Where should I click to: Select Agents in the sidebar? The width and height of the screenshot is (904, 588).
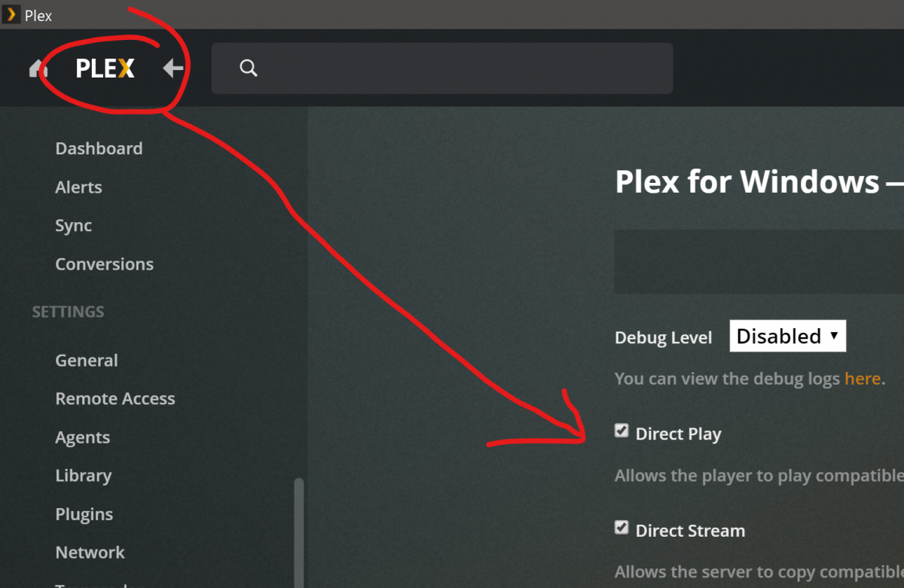point(82,437)
